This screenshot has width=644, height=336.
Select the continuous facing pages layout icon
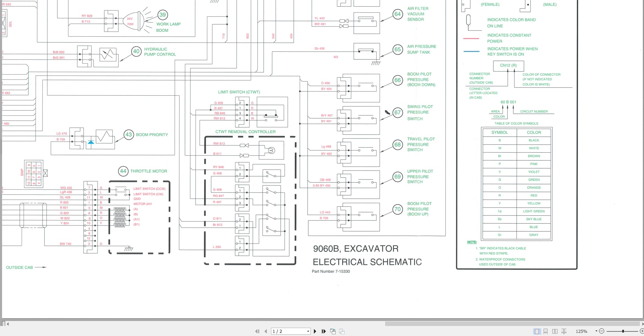coord(564,331)
